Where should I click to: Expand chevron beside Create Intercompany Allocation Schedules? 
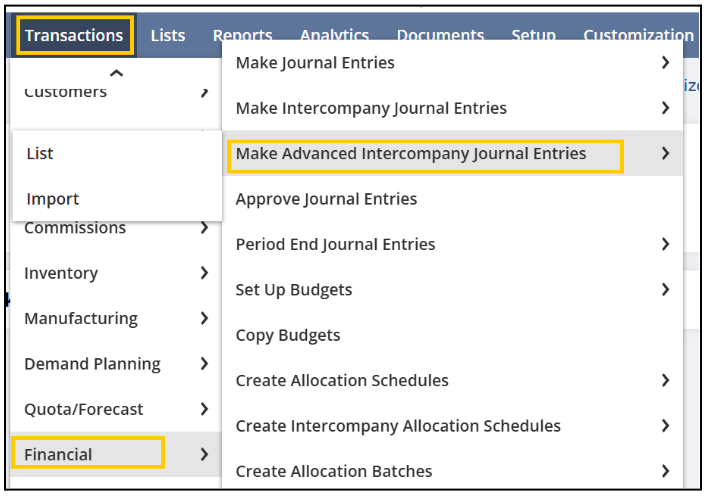point(666,426)
